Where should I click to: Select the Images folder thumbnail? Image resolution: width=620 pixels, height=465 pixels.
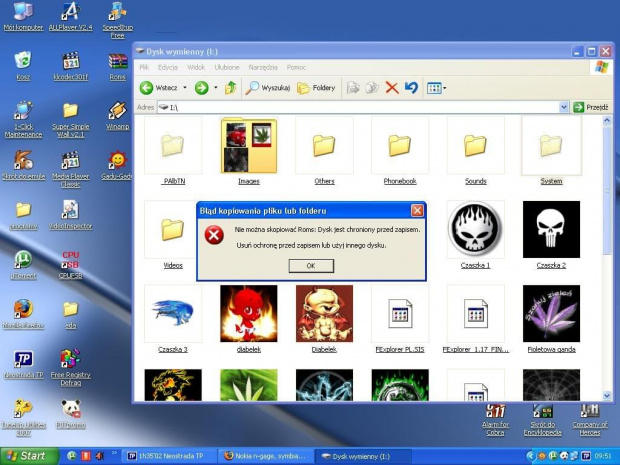pos(248,146)
